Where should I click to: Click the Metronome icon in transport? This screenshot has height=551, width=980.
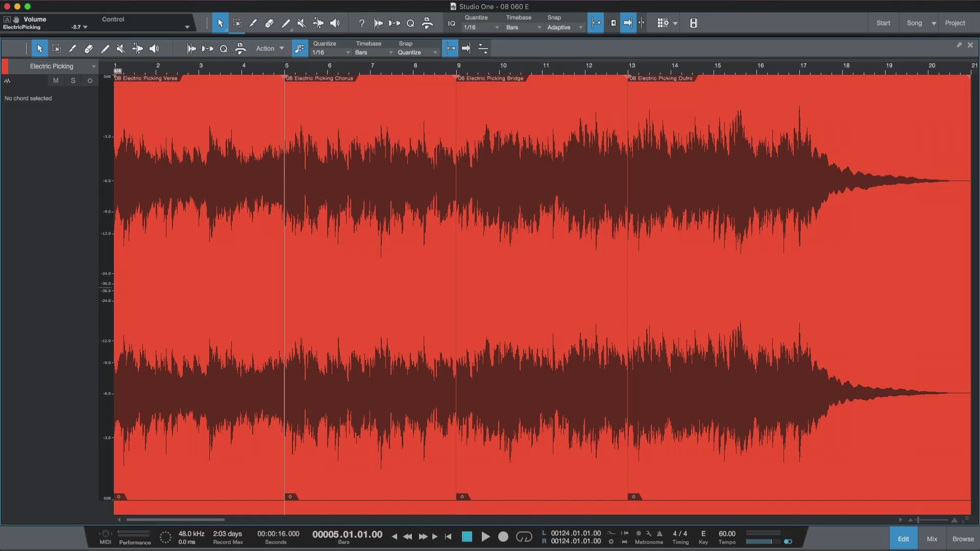659,534
